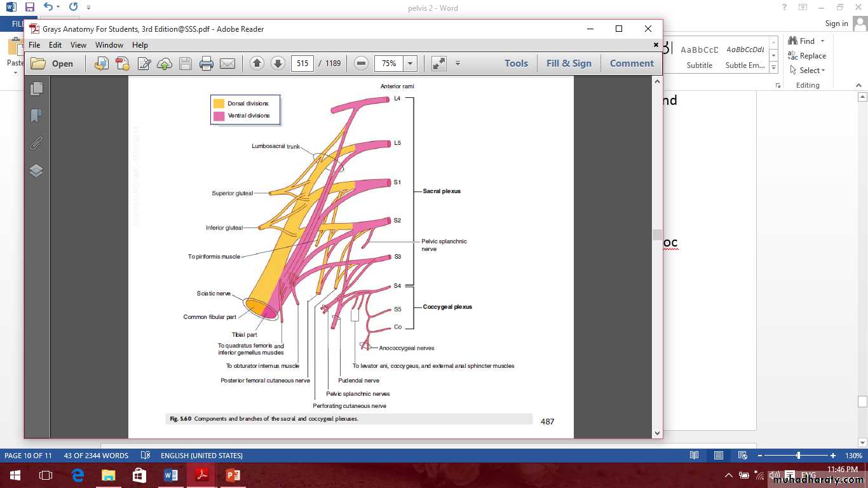Go to previous page with up arrow
This screenshot has width=868, height=488.
coord(257,64)
